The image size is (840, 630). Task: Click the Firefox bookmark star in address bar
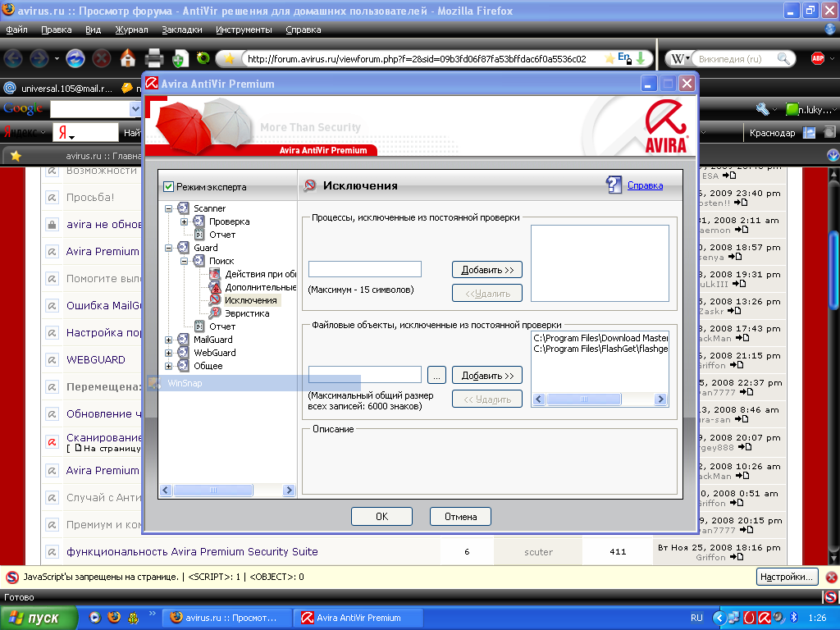pyautogui.click(x=609, y=58)
